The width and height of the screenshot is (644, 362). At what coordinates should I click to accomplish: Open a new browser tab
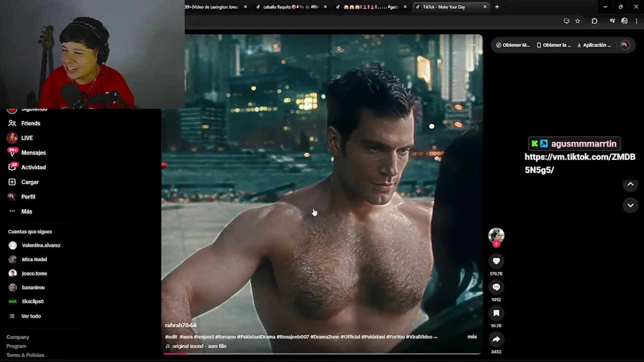[x=497, y=7]
